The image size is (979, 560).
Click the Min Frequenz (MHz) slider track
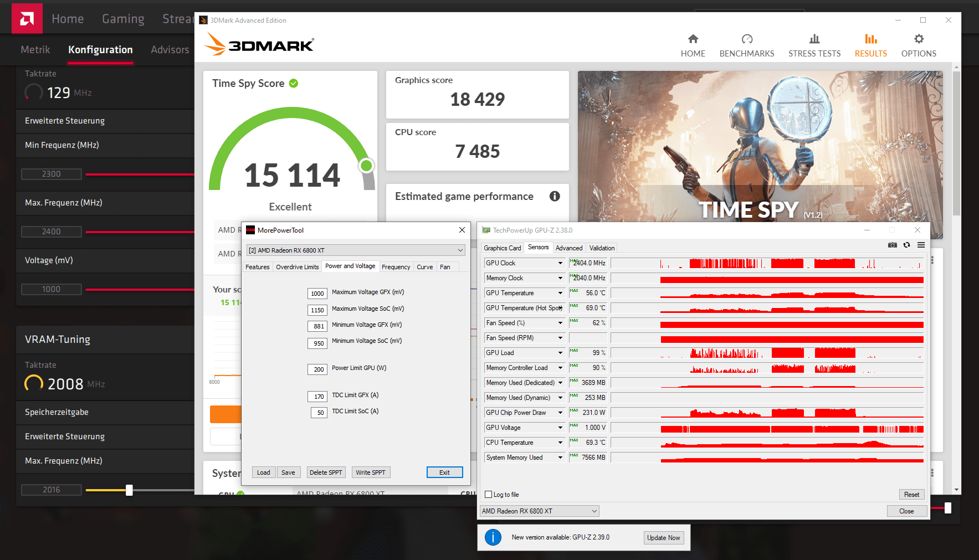140,174
